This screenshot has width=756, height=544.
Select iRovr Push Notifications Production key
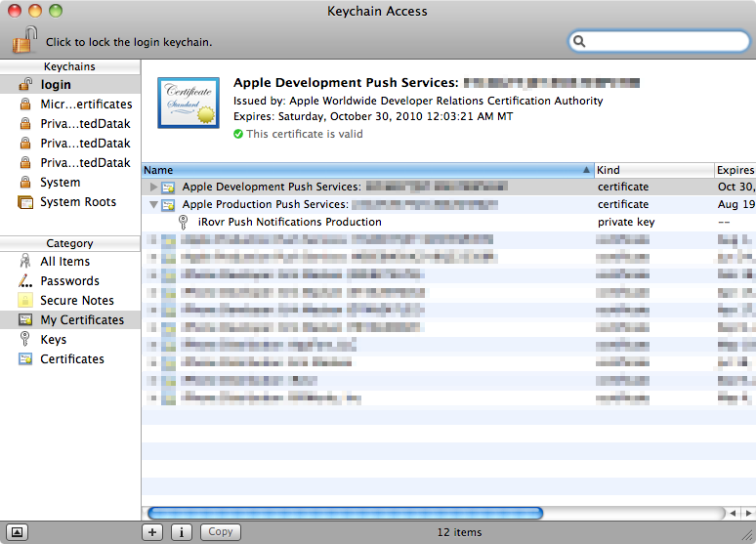[449, 222]
